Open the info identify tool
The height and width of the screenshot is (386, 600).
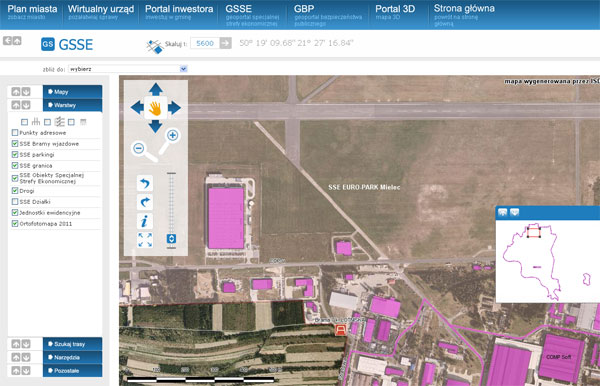[x=145, y=221]
